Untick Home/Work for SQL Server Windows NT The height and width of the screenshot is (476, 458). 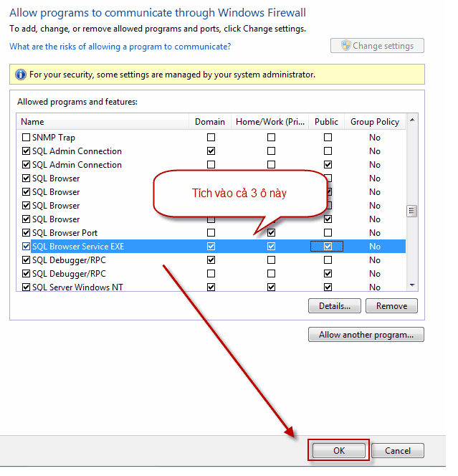[x=272, y=287]
